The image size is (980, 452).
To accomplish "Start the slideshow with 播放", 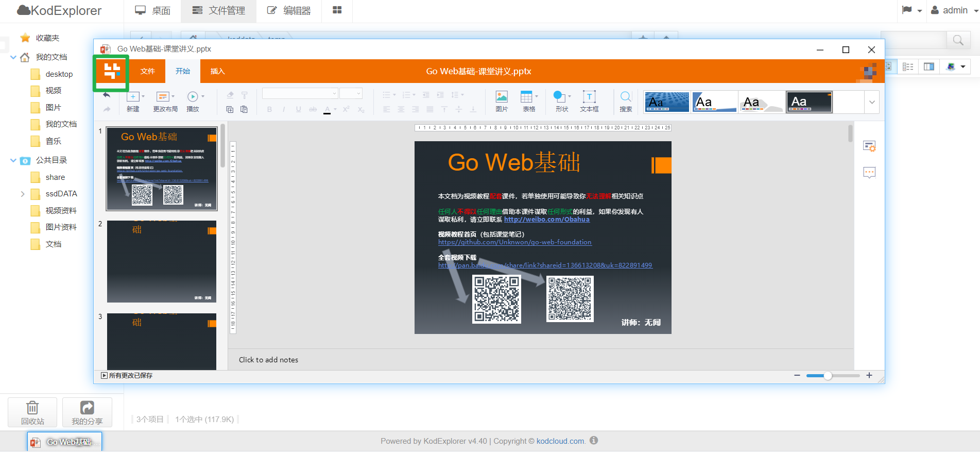I will (x=193, y=96).
